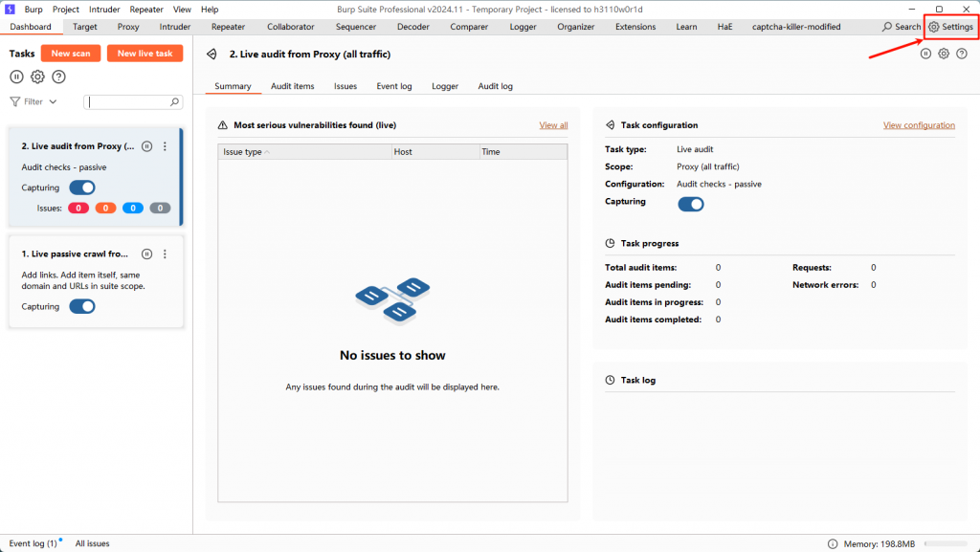Click the Task progress clock icon
This screenshot has width=980, height=552.
(610, 244)
